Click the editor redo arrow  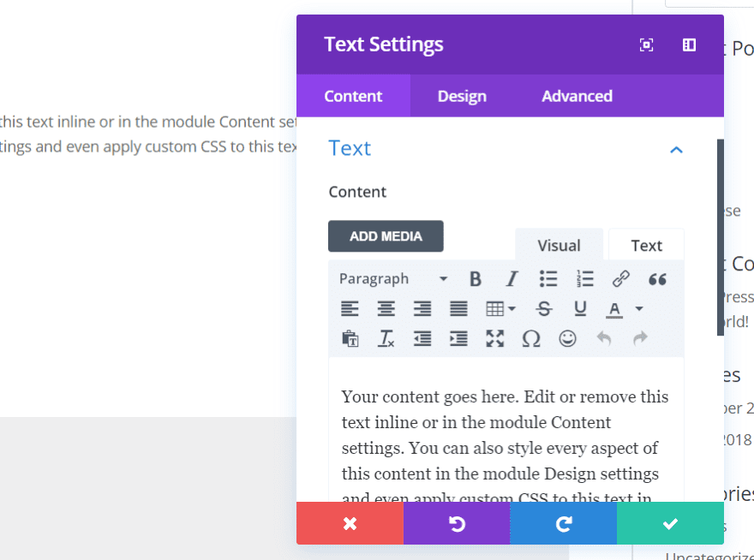coord(641,338)
